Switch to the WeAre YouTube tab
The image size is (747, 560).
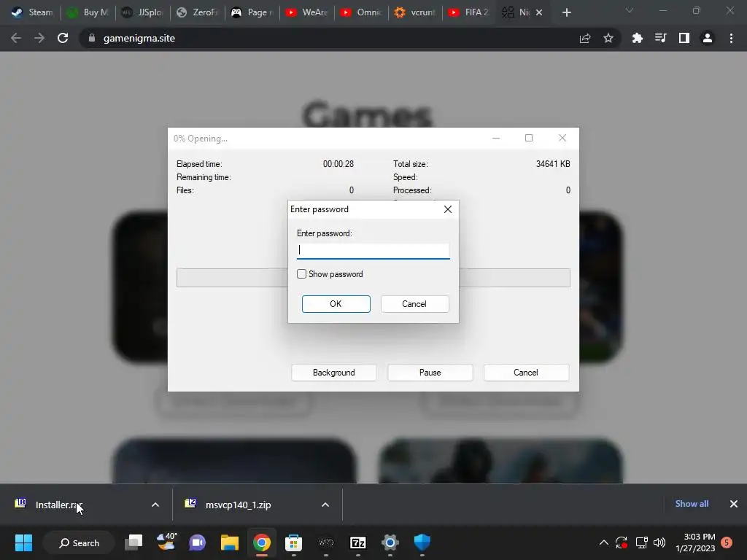pos(306,12)
